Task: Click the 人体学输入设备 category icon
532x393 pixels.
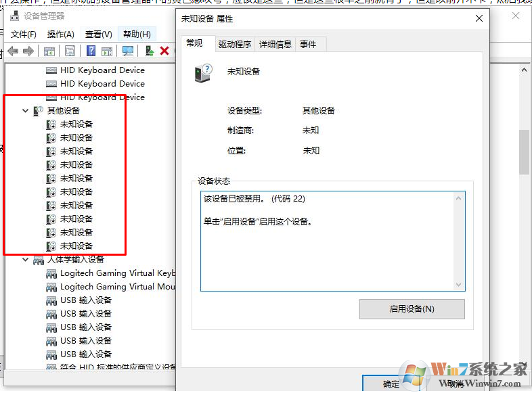Action: point(39,260)
